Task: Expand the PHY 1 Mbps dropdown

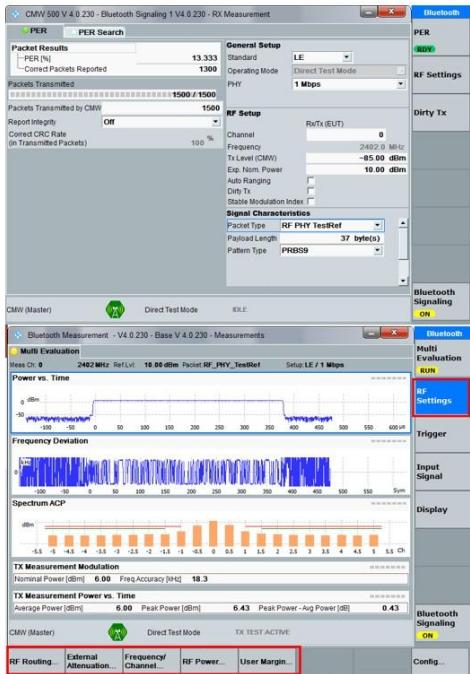Action: 349,84
